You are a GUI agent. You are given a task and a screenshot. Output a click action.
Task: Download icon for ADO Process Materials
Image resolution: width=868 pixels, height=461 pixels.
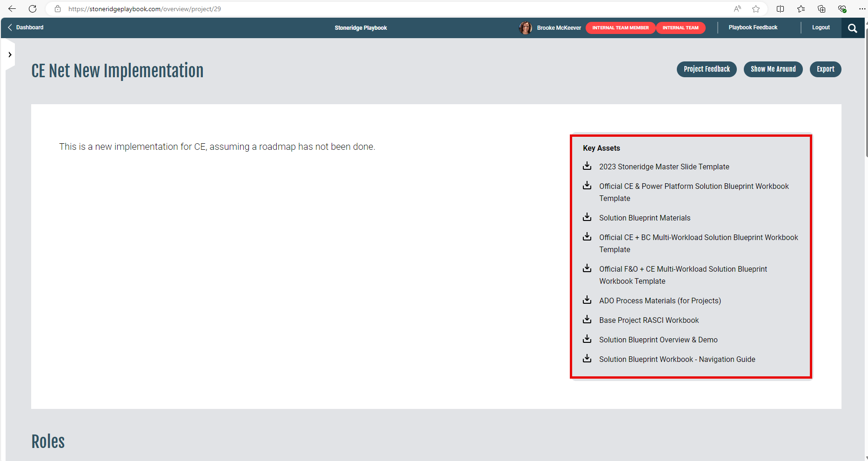[x=587, y=300]
